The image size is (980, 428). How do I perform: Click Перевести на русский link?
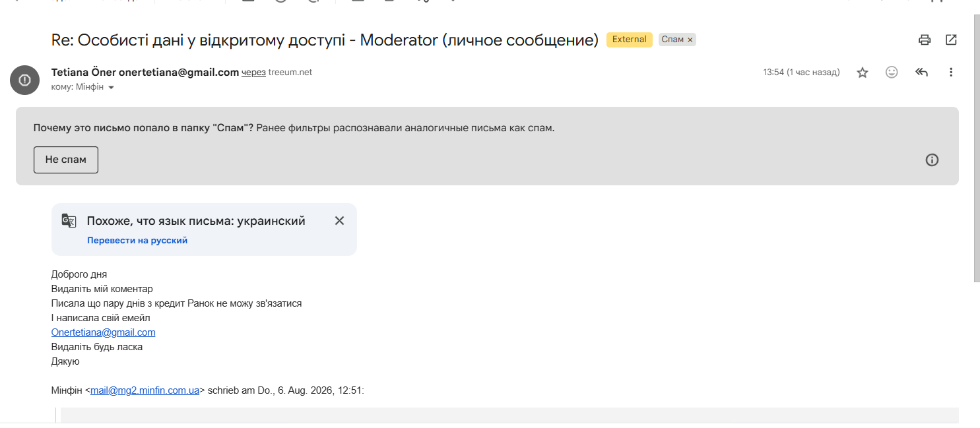[x=137, y=241]
